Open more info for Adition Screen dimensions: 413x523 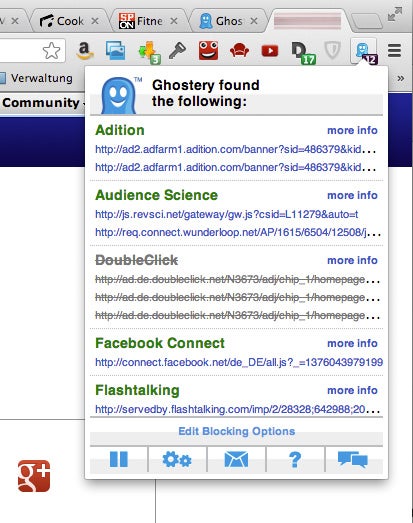click(352, 130)
